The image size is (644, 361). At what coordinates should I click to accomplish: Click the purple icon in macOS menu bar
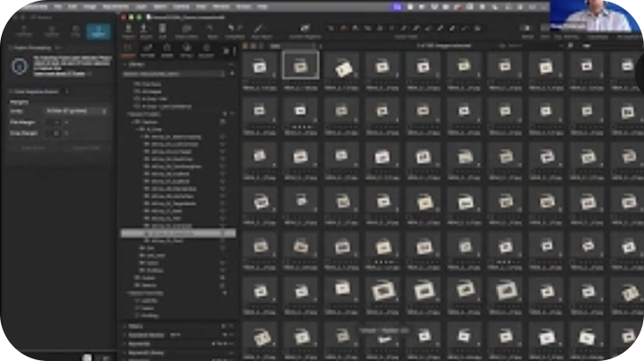[398, 7]
